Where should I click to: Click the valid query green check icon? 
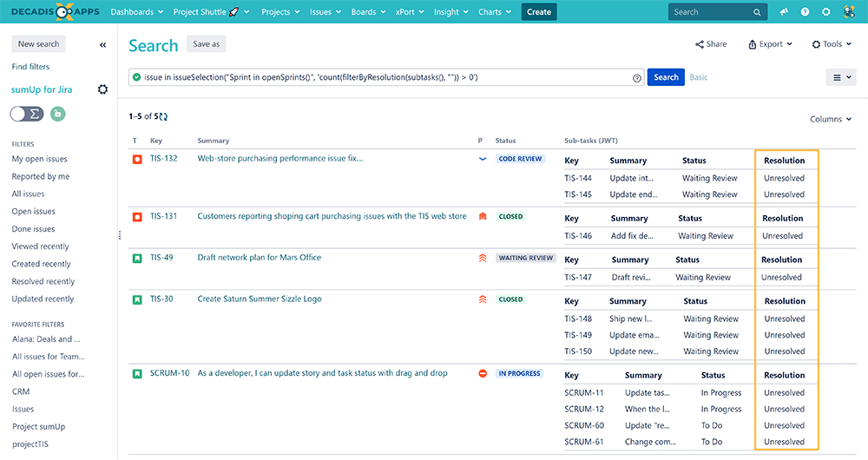coord(137,77)
